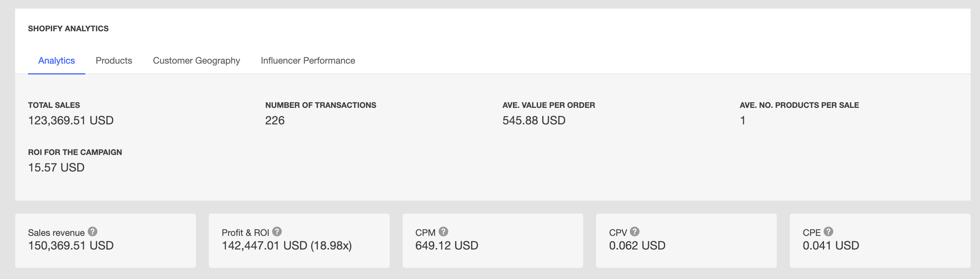This screenshot has width=980, height=279.
Task: Select the Sales revenue card amount
Action: pyautogui.click(x=71, y=246)
